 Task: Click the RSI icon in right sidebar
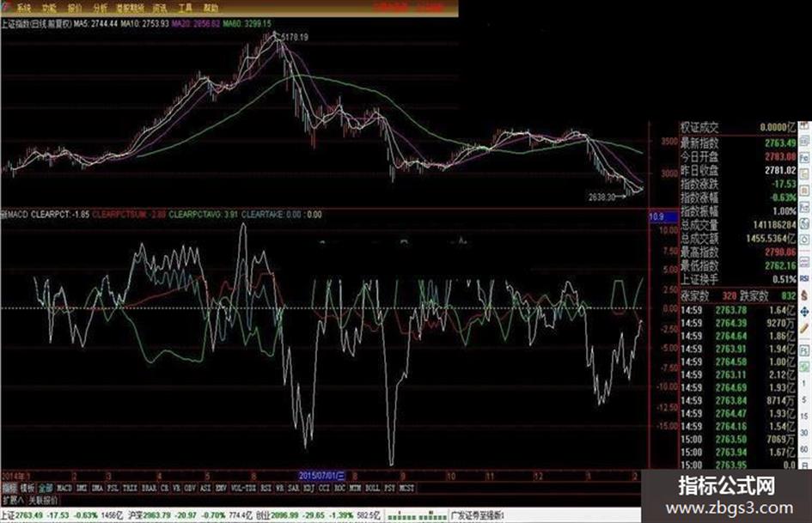[x=804, y=278]
